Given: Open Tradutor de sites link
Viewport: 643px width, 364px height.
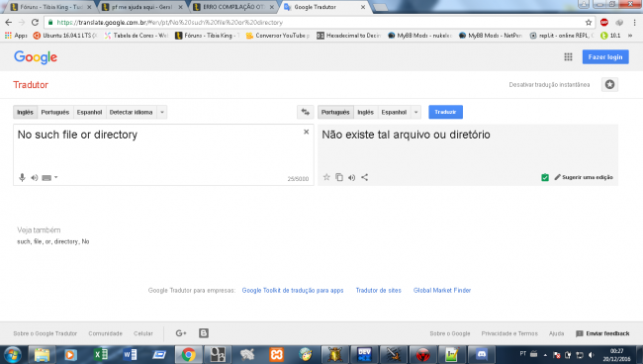Looking at the screenshot, I should [379, 290].
